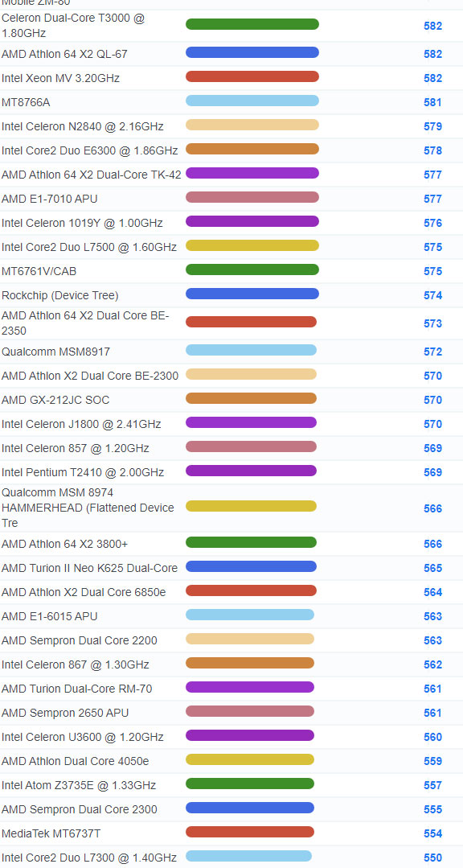
Task: Open Rockchip (Device Tree) link
Action: 59,295
